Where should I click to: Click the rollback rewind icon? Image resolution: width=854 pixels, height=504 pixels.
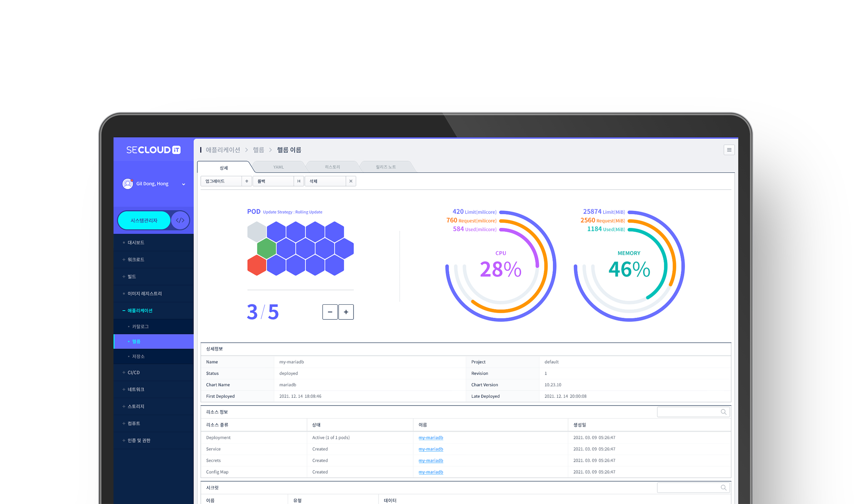tap(299, 181)
